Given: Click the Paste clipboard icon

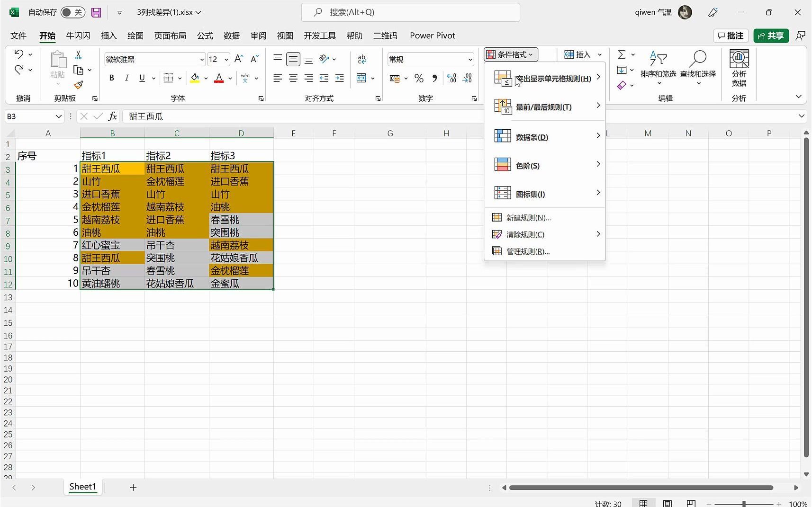Looking at the screenshot, I should [x=58, y=60].
